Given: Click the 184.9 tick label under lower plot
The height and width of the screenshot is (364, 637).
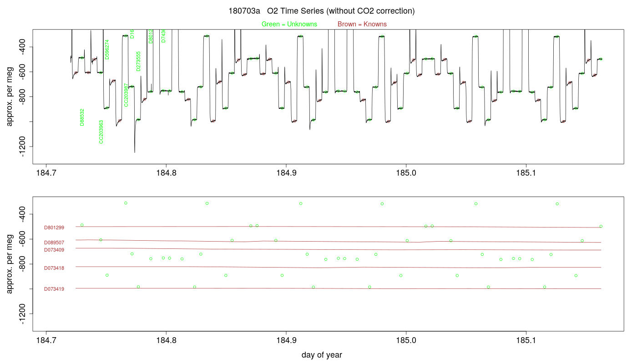Looking at the screenshot, I should (286, 340).
